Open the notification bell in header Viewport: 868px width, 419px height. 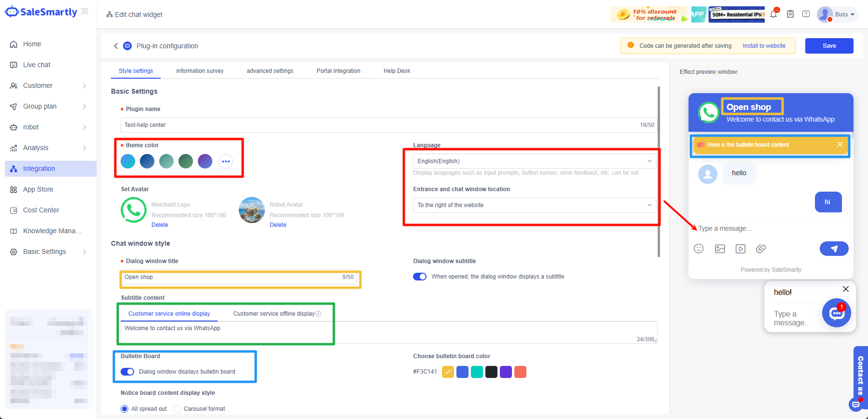click(773, 14)
